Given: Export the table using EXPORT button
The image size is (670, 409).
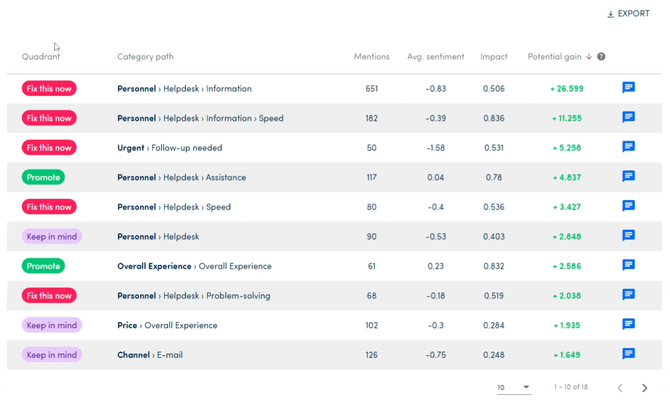Looking at the screenshot, I should tap(628, 14).
